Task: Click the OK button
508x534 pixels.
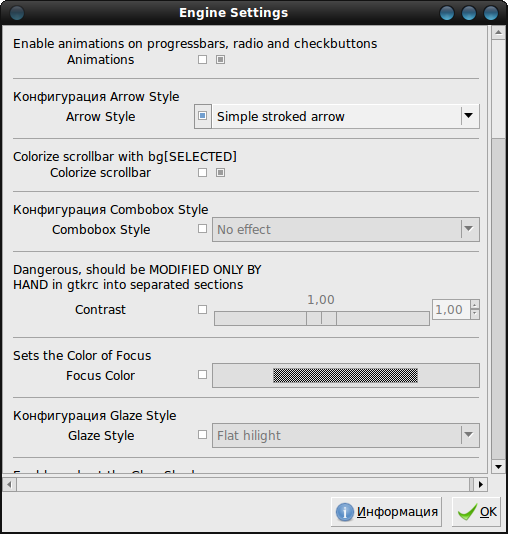Action: tap(476, 512)
